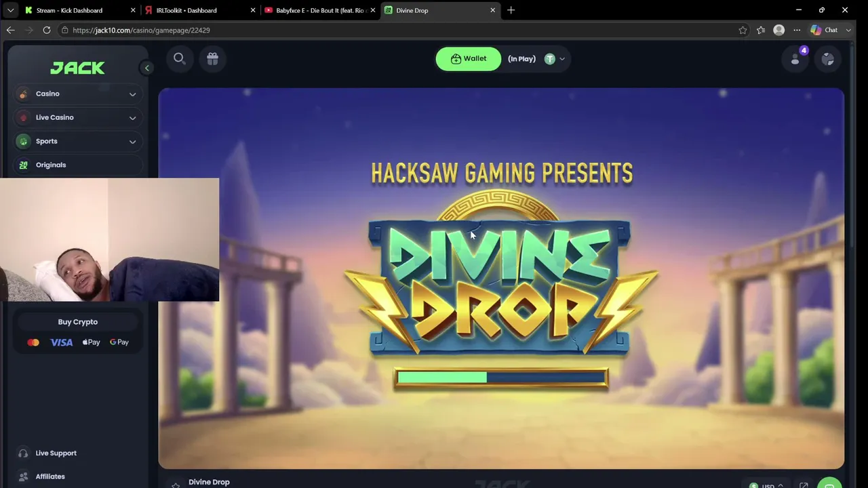Click the Casino cherry icon in sidebar
The height and width of the screenshot is (488, 868).
(x=23, y=94)
